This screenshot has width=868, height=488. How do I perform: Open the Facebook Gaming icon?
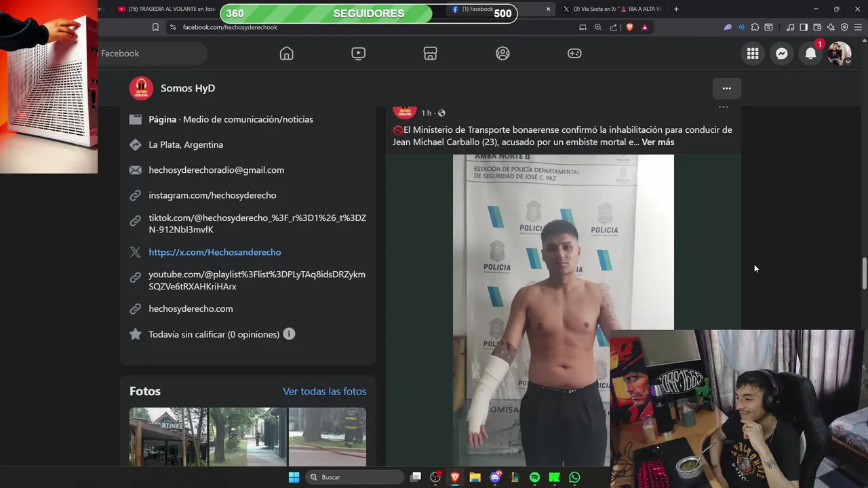coord(574,54)
